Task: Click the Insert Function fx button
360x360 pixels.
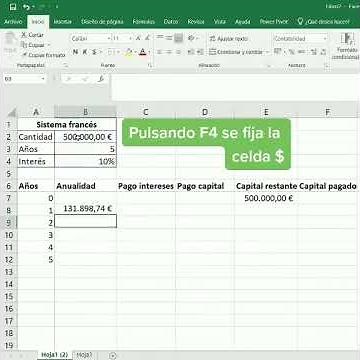Action: 101,79
